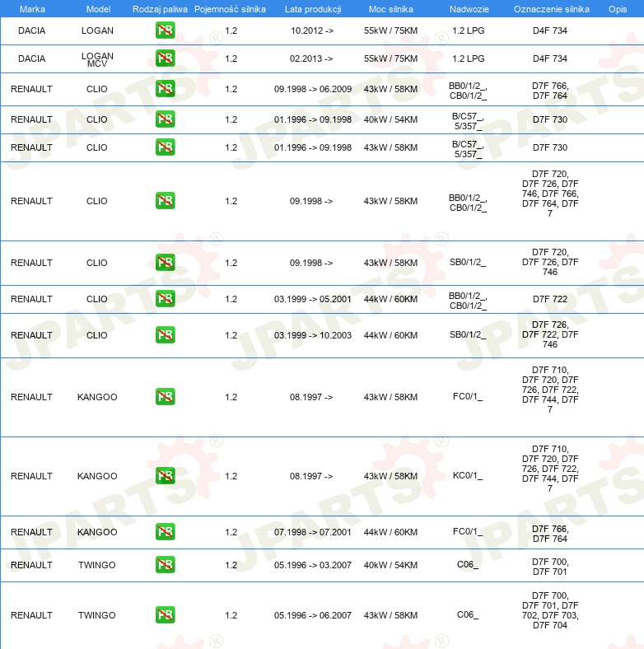Click fuel icon in KANGOO KC0/1_ row
The width and height of the screenshot is (644, 649).
166,476
